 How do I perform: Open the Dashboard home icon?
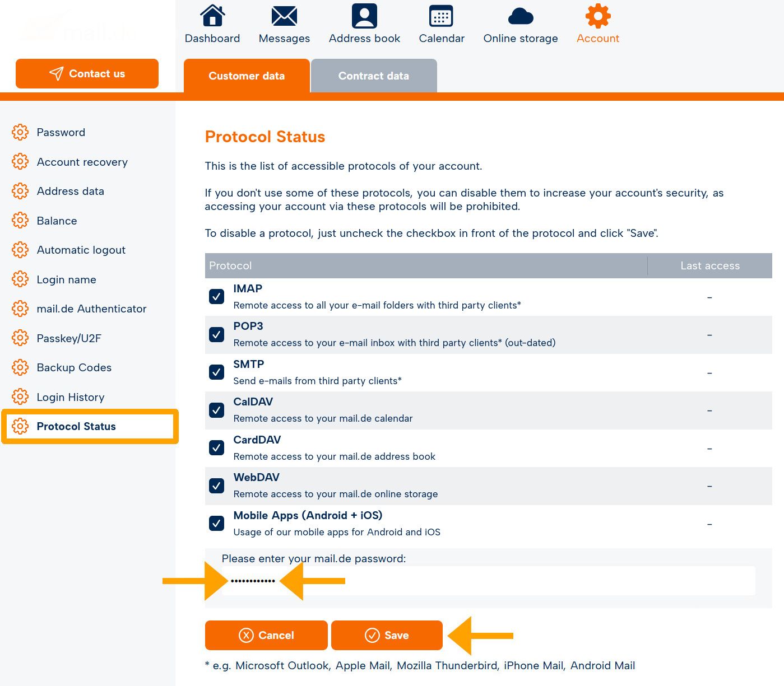click(212, 16)
